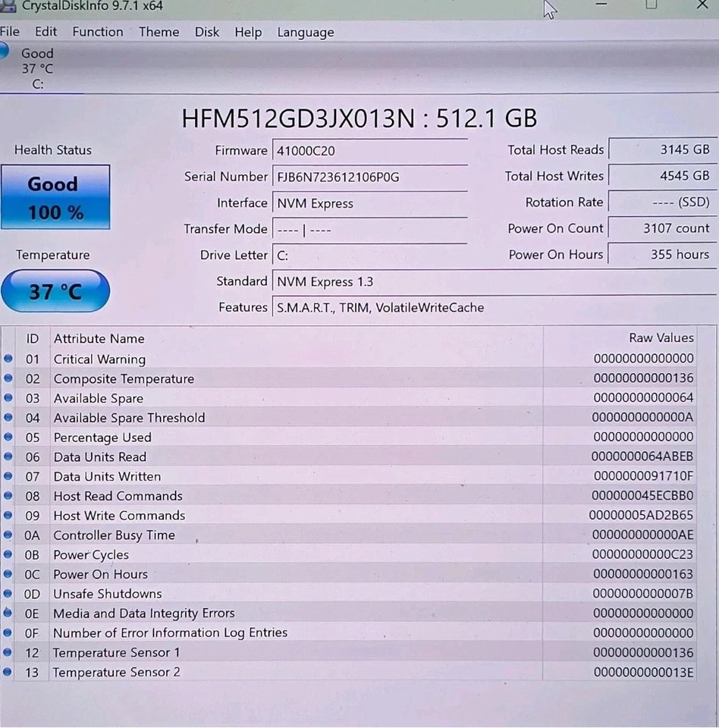
Task: Select the Critical Warning attribute name
Action: (x=99, y=359)
